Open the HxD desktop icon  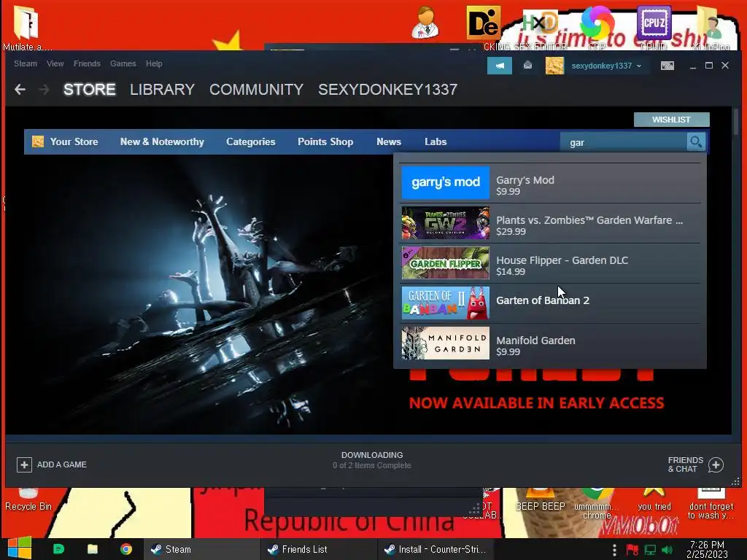[x=540, y=23]
